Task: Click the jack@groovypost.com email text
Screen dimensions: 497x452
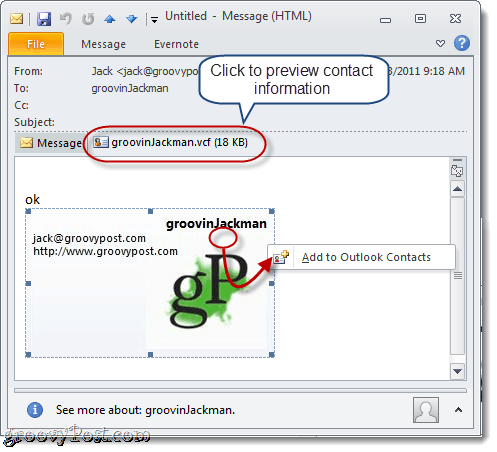Action: click(89, 238)
